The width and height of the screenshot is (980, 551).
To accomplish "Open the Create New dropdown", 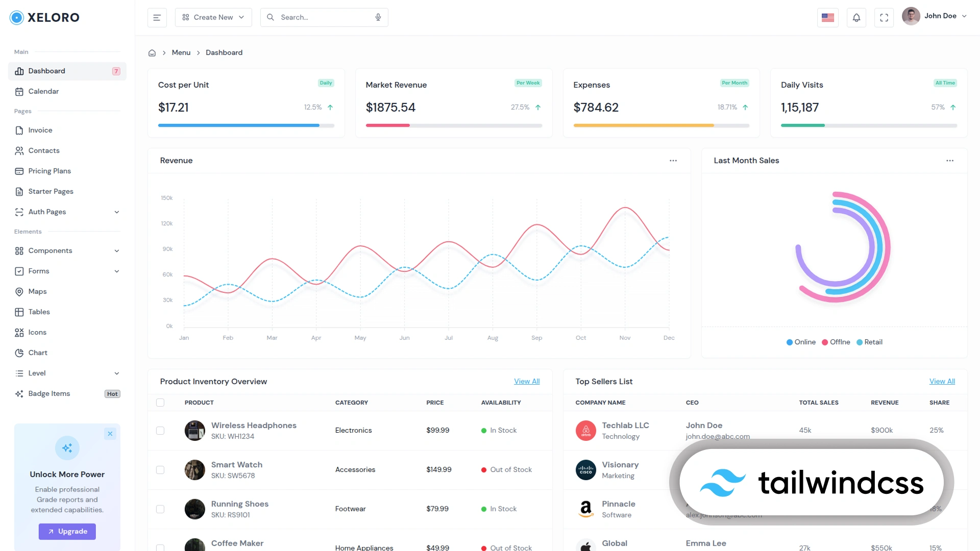I will pyautogui.click(x=213, y=17).
